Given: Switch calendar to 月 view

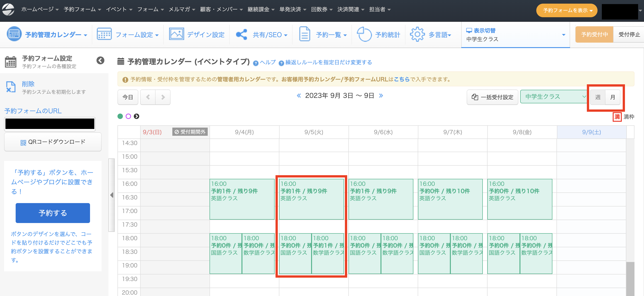Looking at the screenshot, I should coord(612,97).
